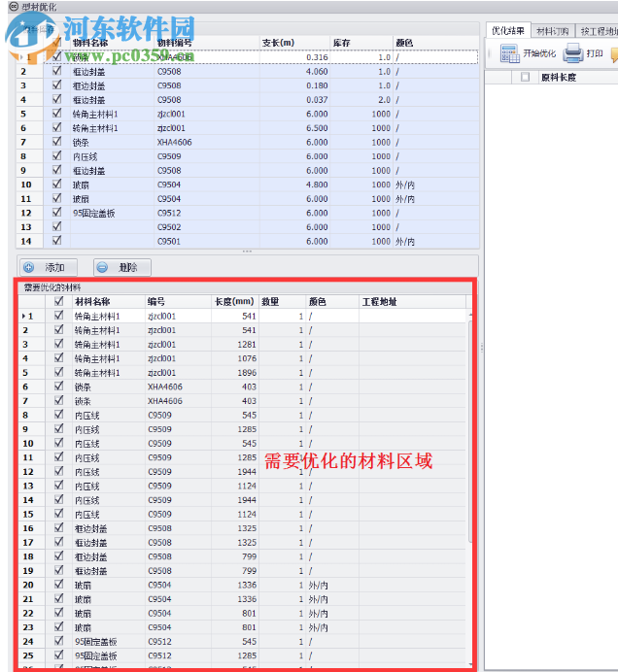The image size is (618, 672).
Task: Uncheck the stock row coded C9501
Action: pyautogui.click(x=56, y=241)
